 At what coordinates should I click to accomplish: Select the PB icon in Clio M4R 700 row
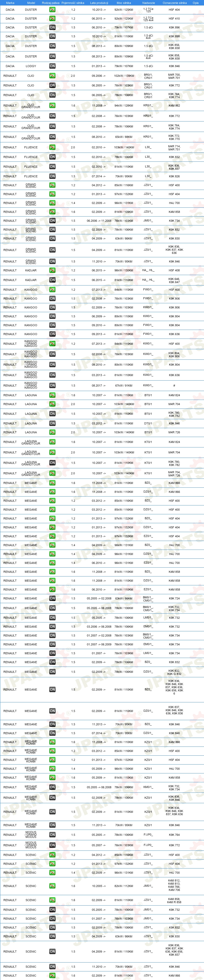(x=52, y=76)
